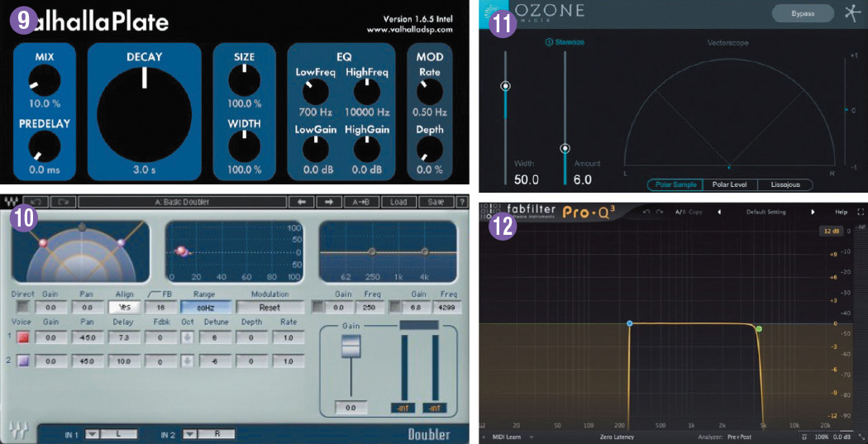This screenshot has height=444, width=868.
Task: Click the red voice 1 node in pan display
Action: tap(41, 243)
